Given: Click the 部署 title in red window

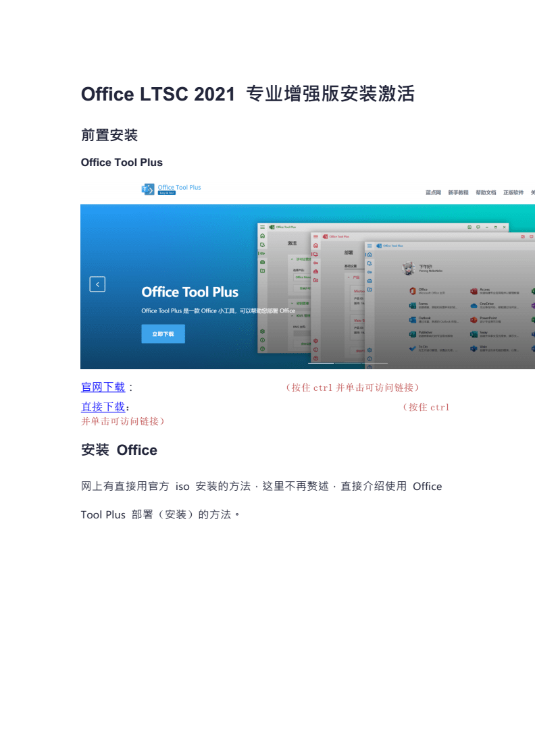Looking at the screenshot, I should pyautogui.click(x=349, y=252).
